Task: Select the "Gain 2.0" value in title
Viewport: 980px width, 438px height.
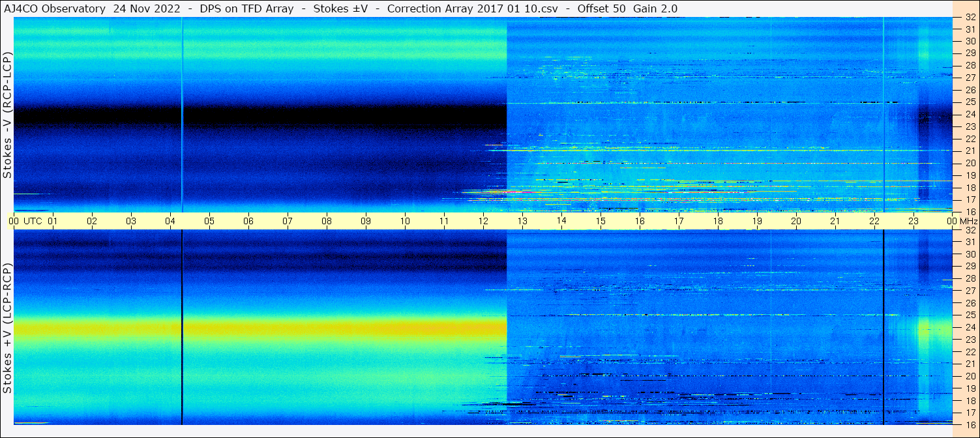Action: point(655,8)
